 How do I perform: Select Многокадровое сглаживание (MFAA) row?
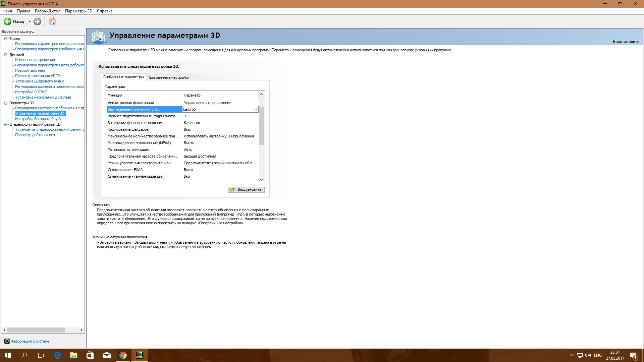point(182,143)
